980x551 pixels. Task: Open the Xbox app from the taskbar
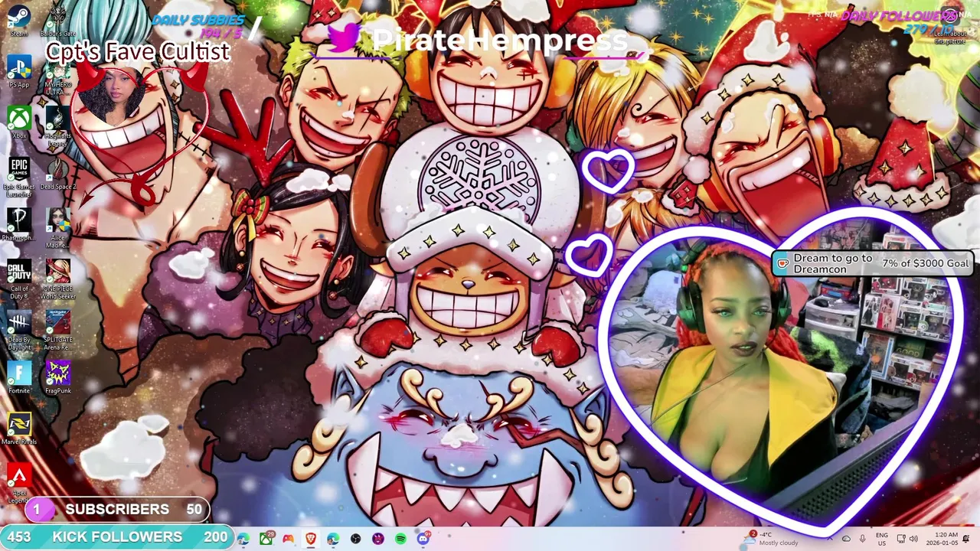(266, 539)
